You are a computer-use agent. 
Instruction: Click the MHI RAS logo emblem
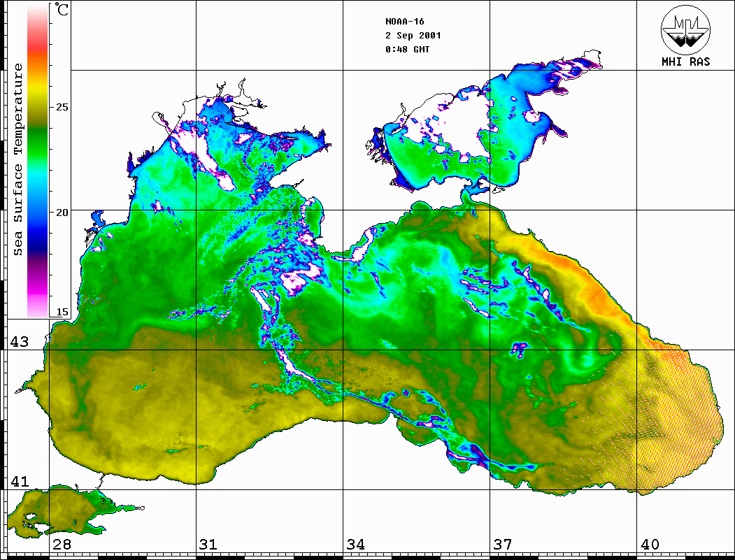tap(686, 29)
